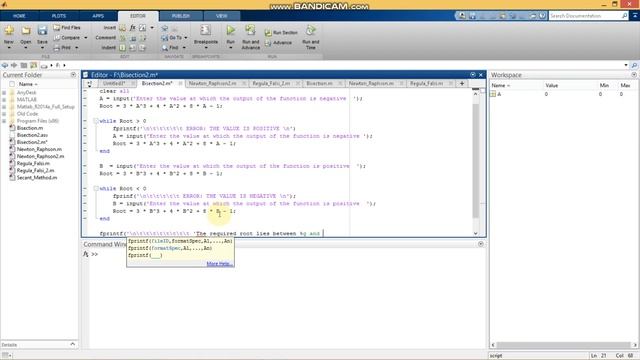Click the Insert section icon
The width and height of the screenshot is (640, 360).
pyautogui.click(x=122, y=28)
